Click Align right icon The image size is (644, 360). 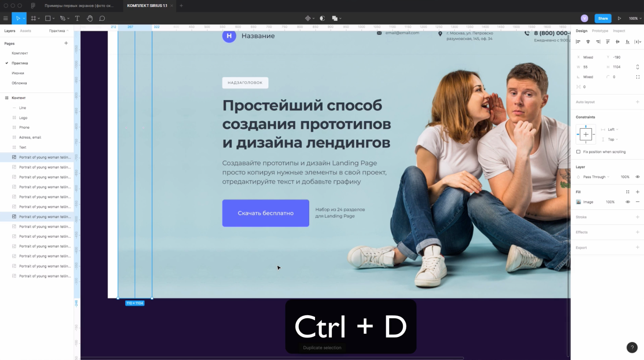(x=598, y=42)
